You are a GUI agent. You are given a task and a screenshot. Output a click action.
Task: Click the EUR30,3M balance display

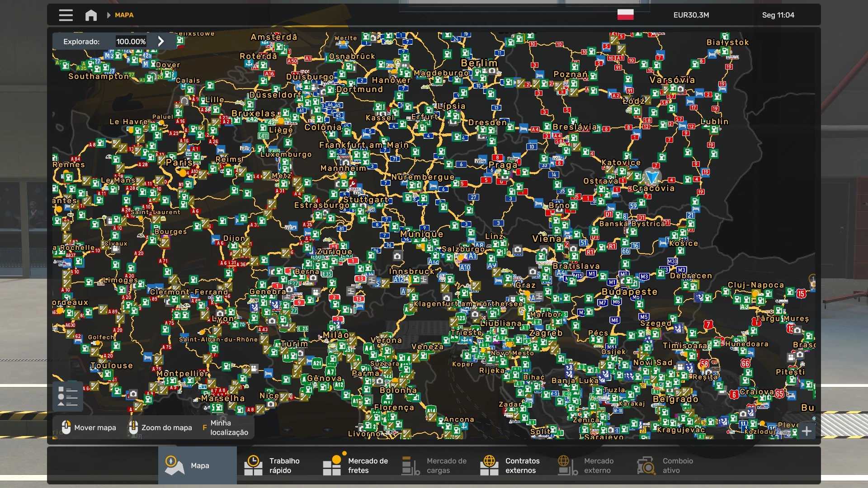[x=691, y=15]
